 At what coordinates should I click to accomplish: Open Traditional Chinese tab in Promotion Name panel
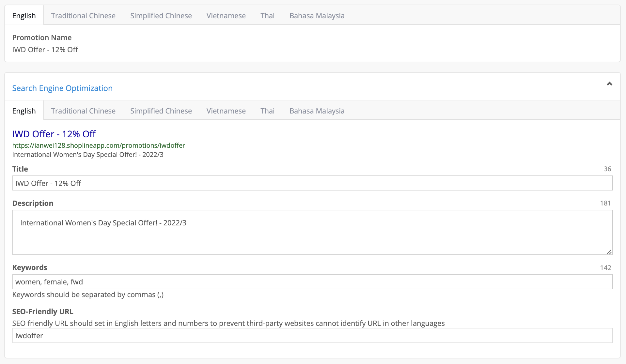tap(83, 16)
